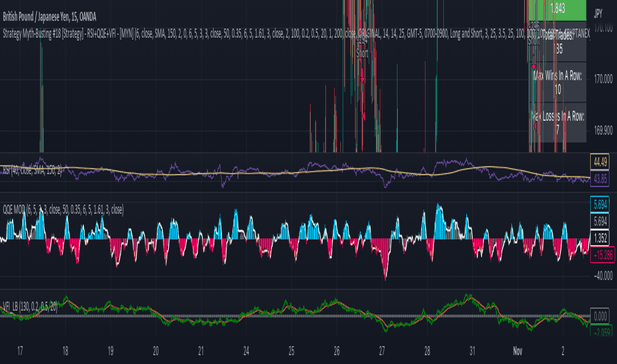Click date label 17 on the time axis
The width and height of the screenshot is (617, 364).
(20, 351)
